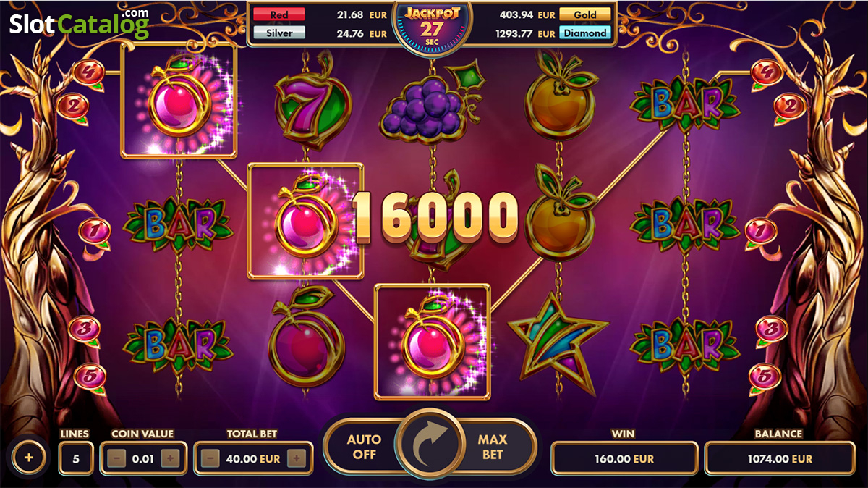Raise total bet using plus button
This screenshot has width=868, height=488.
click(x=296, y=458)
